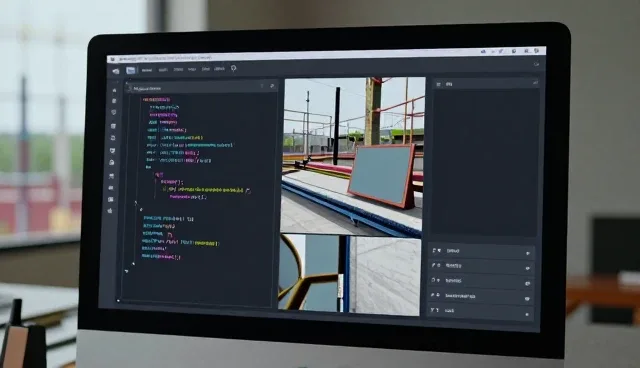The height and width of the screenshot is (368, 640).
Task: Click the first browser extension icon at top right
Action: pyautogui.click(x=483, y=51)
